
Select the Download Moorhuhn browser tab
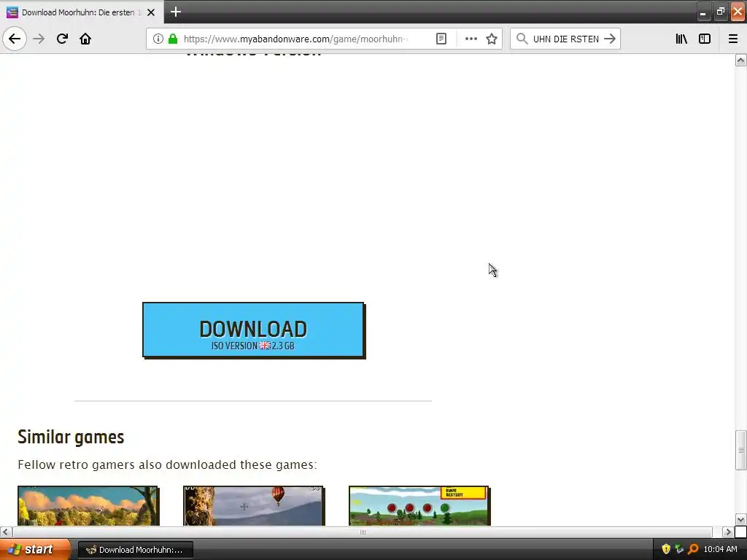(82, 12)
